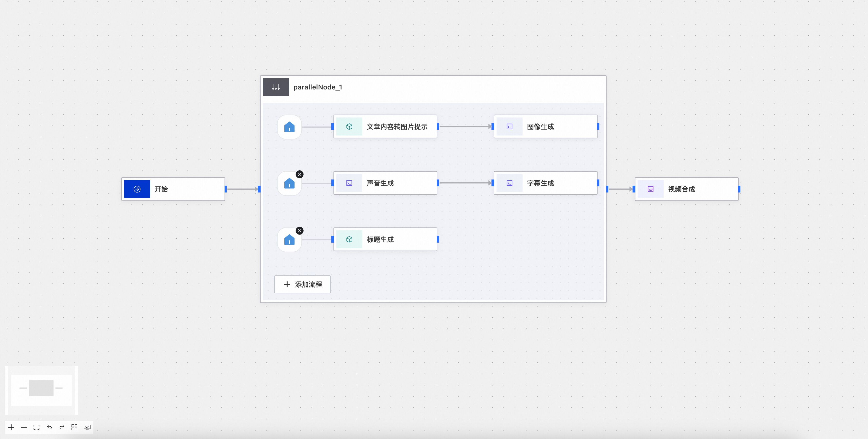Open the 图像生成 node

(x=545, y=127)
